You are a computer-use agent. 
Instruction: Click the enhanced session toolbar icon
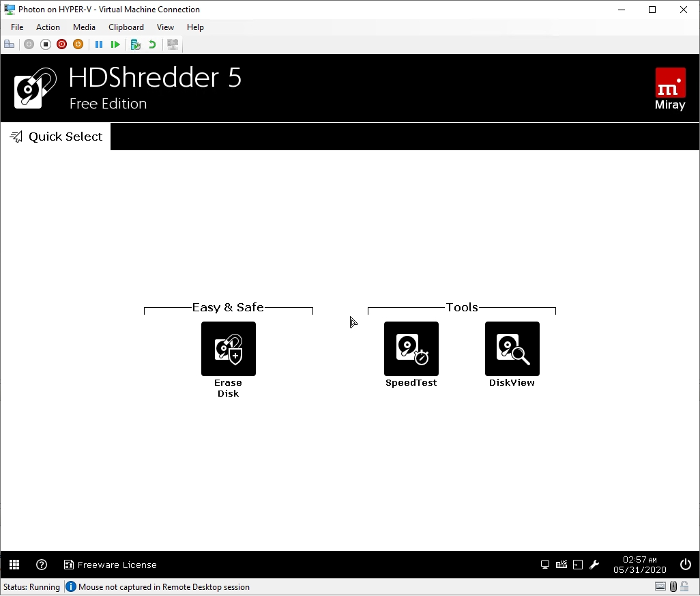pyautogui.click(x=173, y=44)
